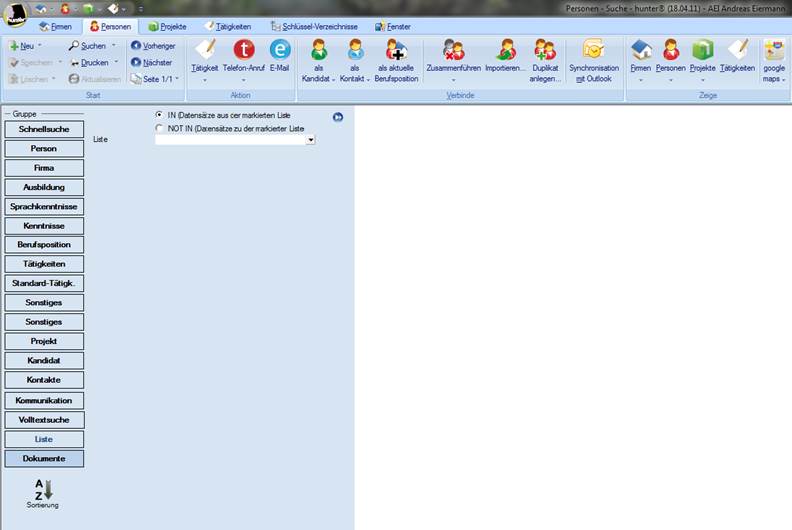792x530 pixels.
Task: Click the Telefon-Anruf icon
Action: click(x=244, y=50)
